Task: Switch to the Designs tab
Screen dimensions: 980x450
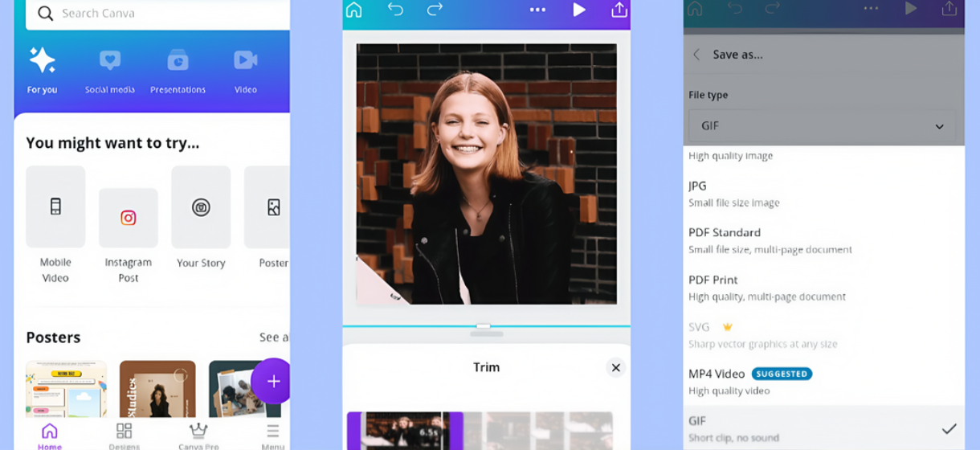Action: pyautogui.click(x=124, y=436)
